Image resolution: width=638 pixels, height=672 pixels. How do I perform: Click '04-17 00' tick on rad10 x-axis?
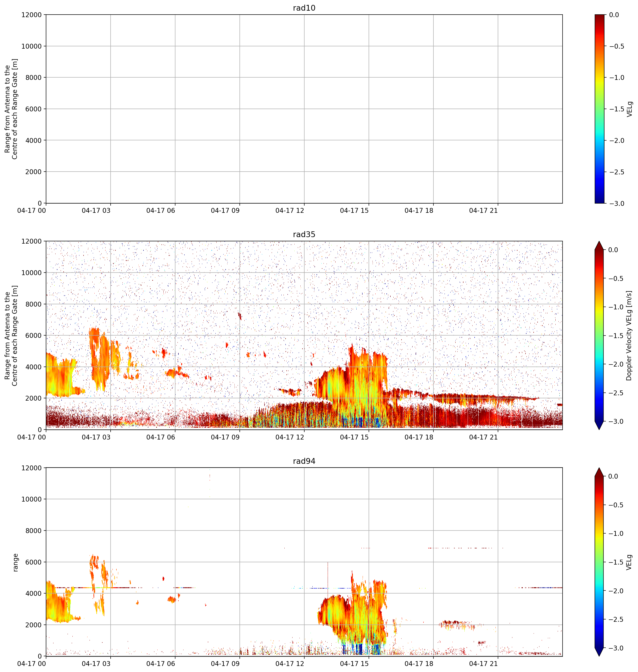pos(32,211)
